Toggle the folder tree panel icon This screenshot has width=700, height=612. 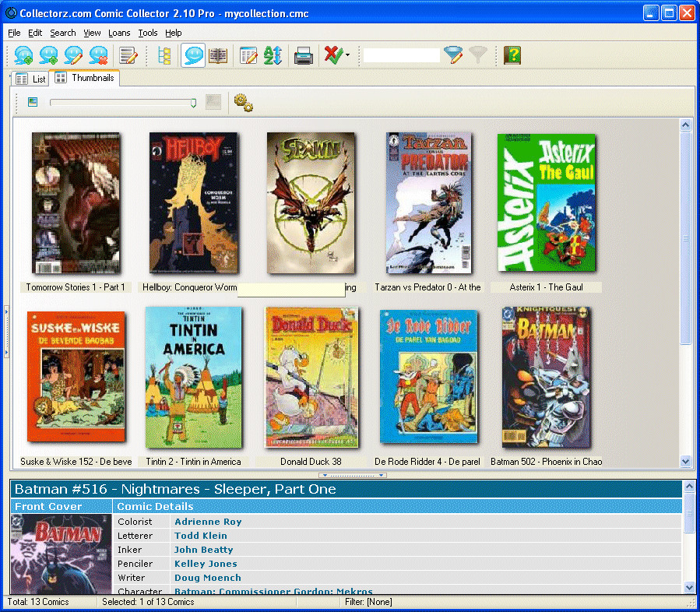(x=165, y=56)
